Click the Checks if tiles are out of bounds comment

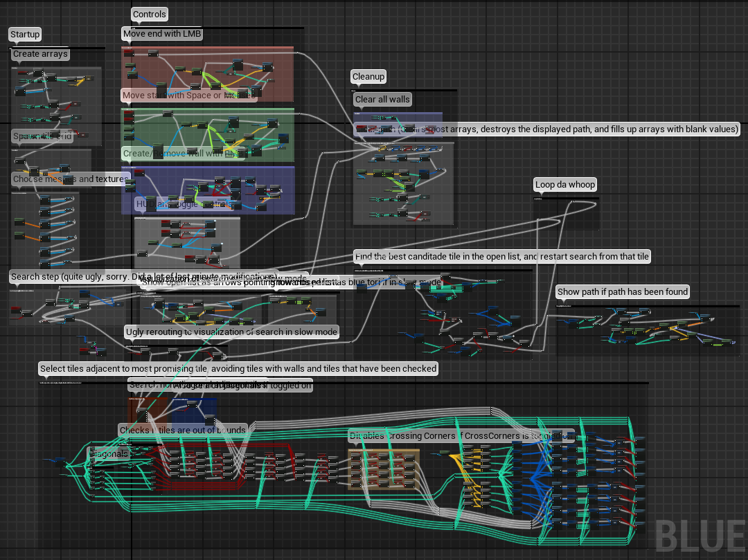click(183, 431)
